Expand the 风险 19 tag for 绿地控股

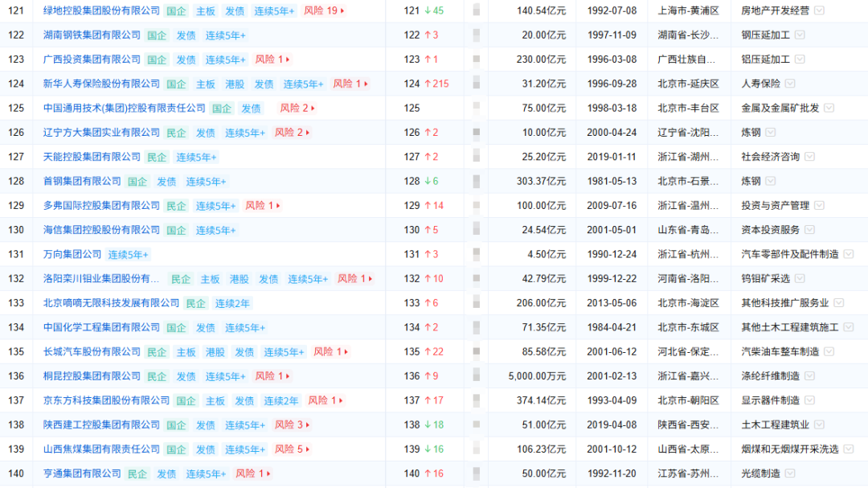coord(324,10)
